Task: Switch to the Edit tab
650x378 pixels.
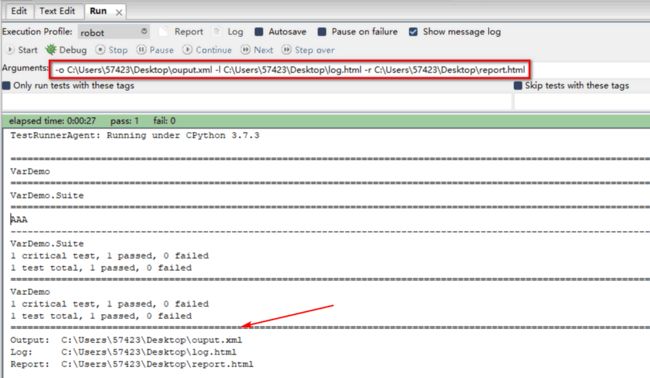Action: pyautogui.click(x=19, y=11)
